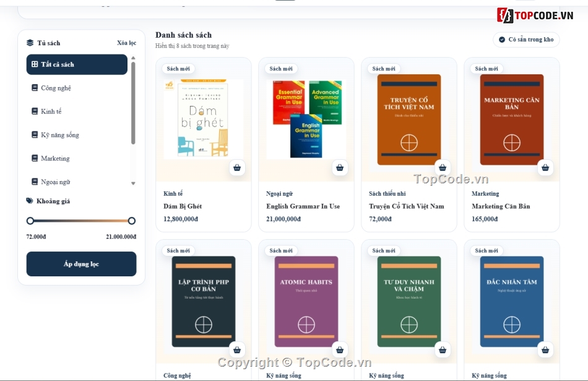Add Tư Duy Nhanh Và Chậm to cart

coord(443,350)
